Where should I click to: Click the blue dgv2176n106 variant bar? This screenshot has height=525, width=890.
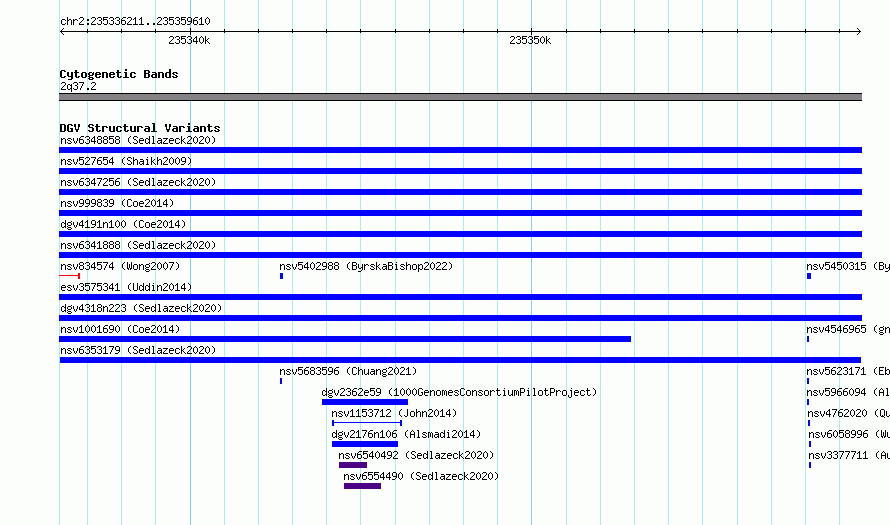pos(365,444)
